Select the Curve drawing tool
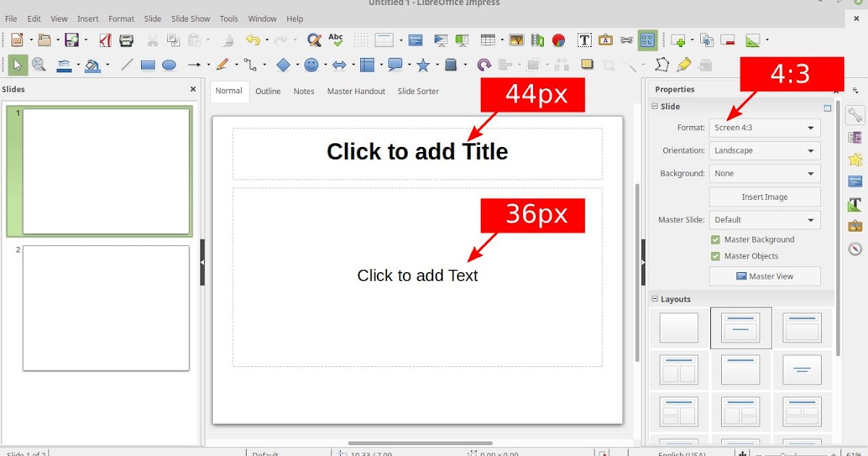The width and height of the screenshot is (868, 456). coord(223,65)
